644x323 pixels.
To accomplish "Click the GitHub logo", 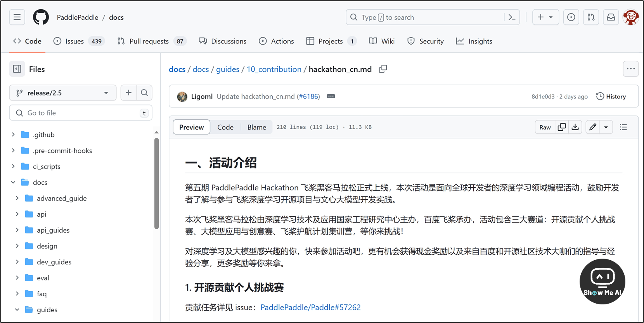I will 41,17.
